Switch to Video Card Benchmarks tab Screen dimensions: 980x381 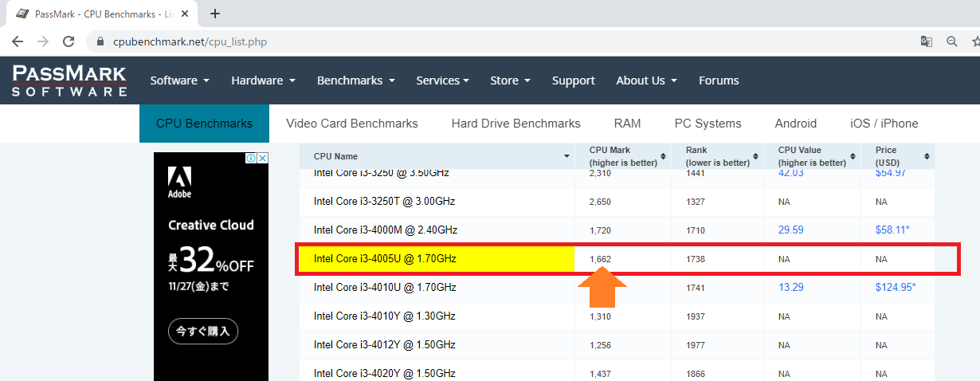coord(352,124)
